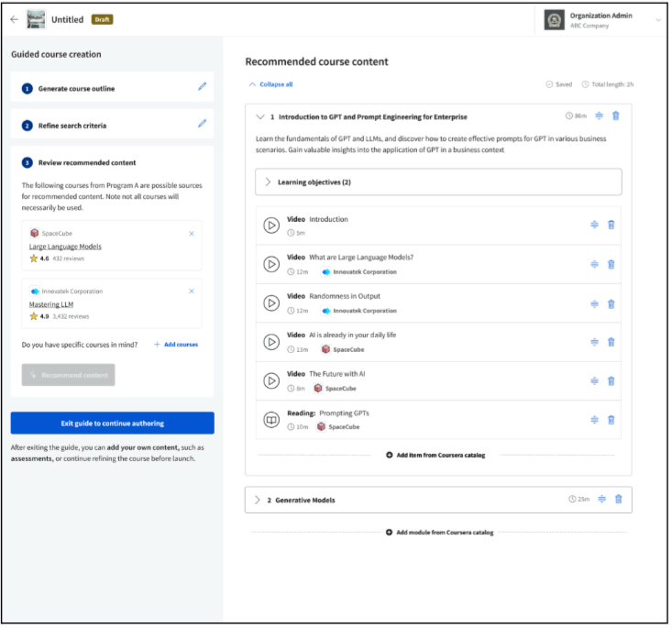
Task: Collapse all modules
Action: tap(270, 84)
